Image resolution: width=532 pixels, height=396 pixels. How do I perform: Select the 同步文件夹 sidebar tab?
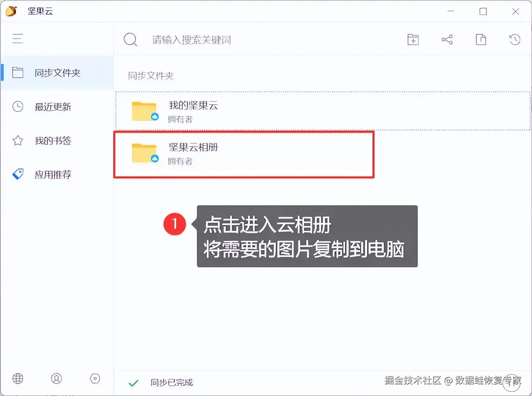tap(57, 73)
